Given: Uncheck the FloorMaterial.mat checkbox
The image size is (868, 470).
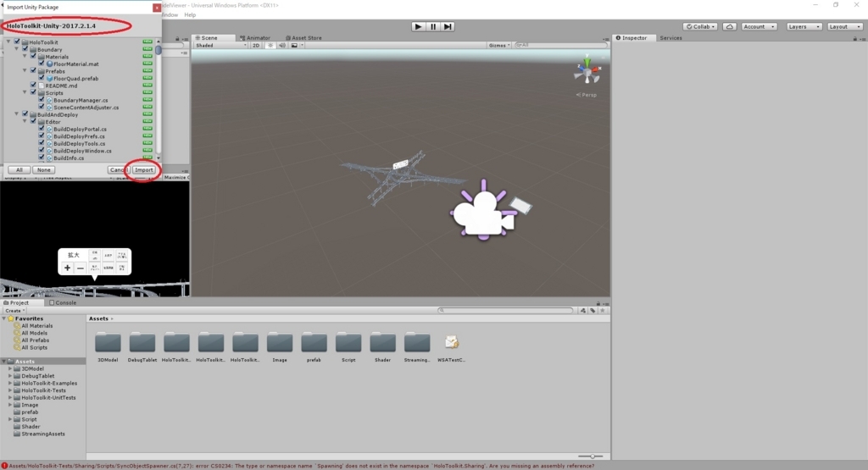Looking at the screenshot, I should (42, 64).
